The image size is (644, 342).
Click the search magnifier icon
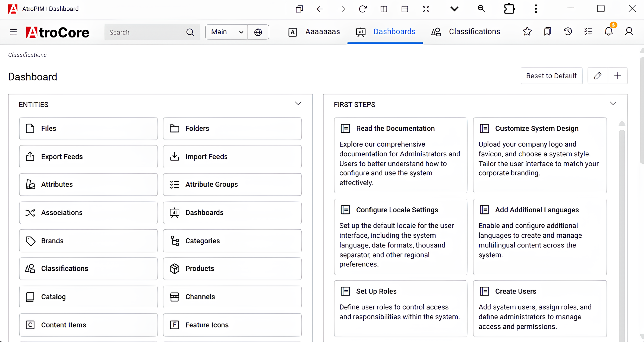tap(190, 32)
